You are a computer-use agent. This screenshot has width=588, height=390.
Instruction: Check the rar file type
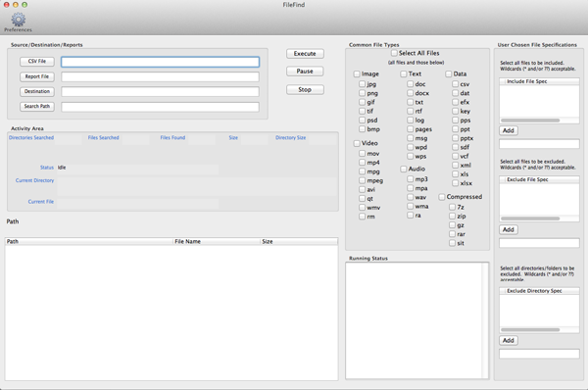452,234
